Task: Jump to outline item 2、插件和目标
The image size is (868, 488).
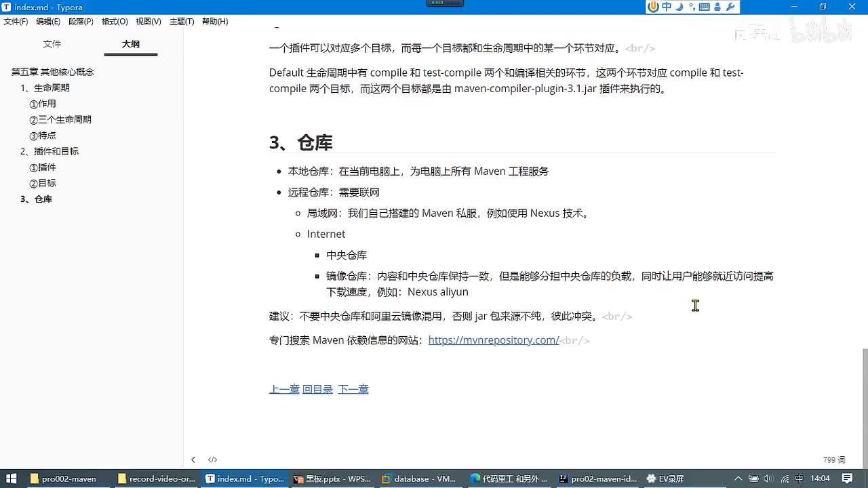Action: point(50,151)
